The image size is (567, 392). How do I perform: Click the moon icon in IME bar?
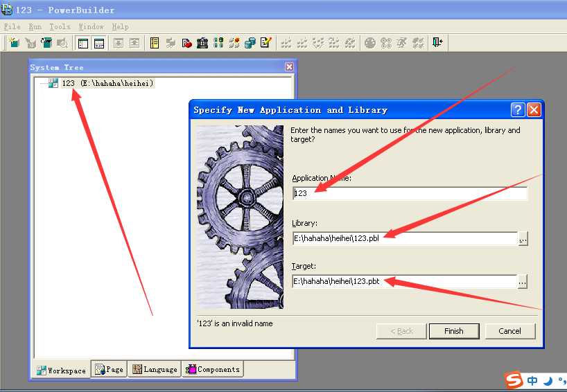click(x=548, y=381)
